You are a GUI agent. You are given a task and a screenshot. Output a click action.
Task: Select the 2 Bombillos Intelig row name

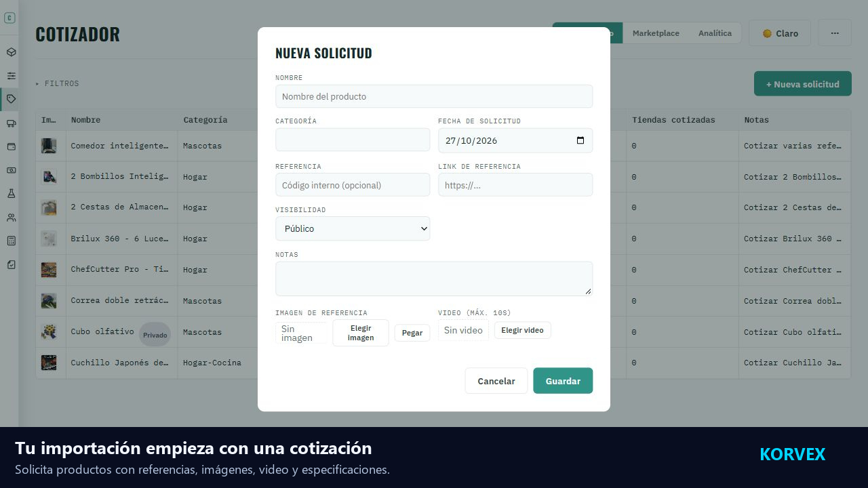[x=119, y=177]
